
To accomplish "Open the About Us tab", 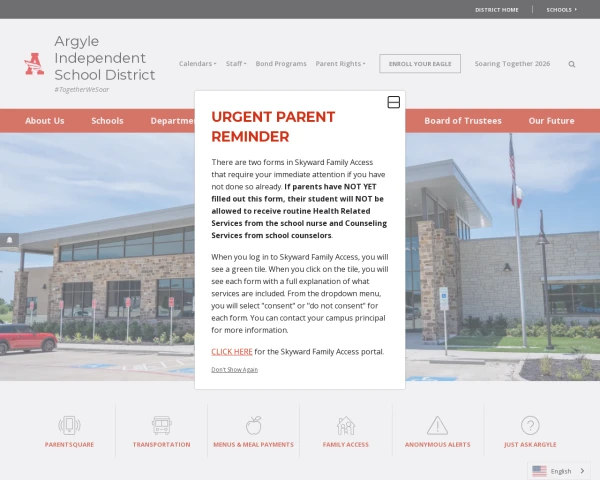I will [45, 121].
